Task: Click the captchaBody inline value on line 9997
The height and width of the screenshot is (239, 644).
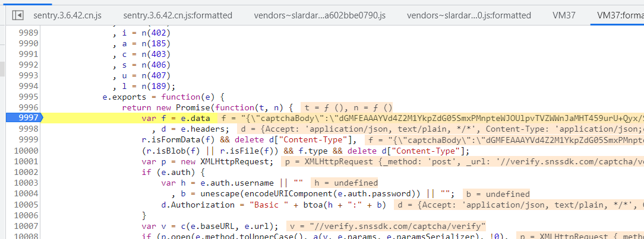Action: point(431,119)
